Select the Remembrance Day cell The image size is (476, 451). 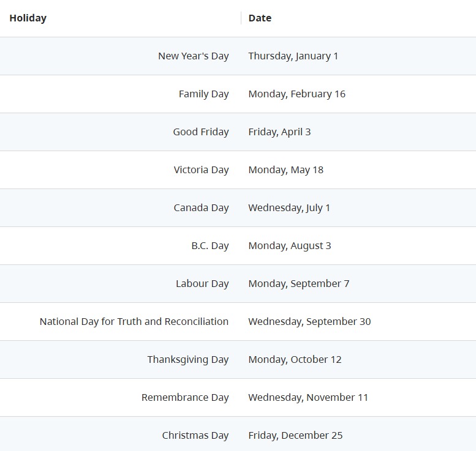185,398
